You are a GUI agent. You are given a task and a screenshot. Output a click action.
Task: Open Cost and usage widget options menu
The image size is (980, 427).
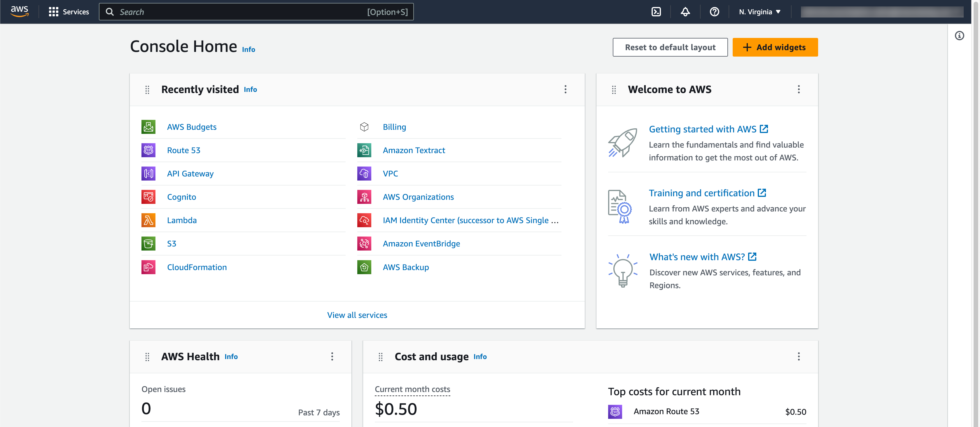(799, 357)
